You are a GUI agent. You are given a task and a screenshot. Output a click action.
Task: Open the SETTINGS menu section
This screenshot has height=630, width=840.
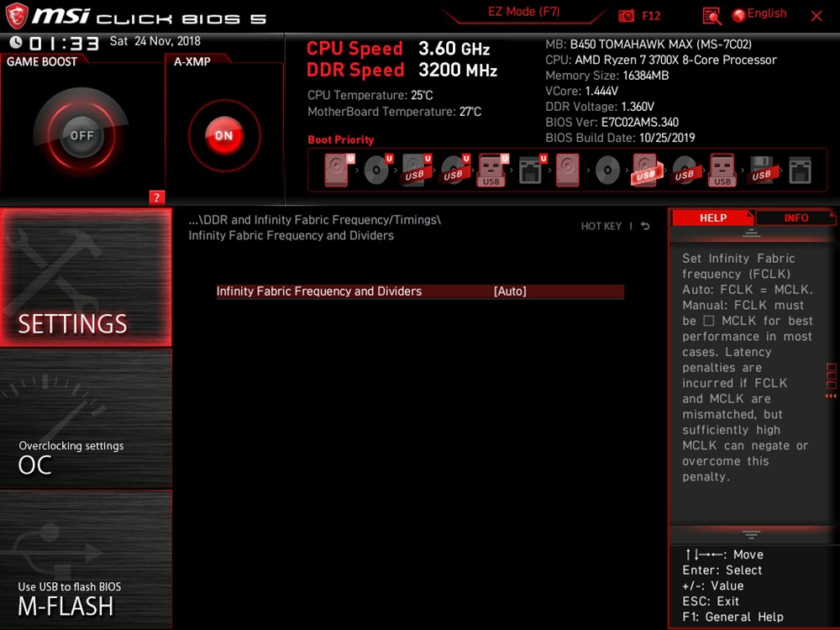point(86,277)
